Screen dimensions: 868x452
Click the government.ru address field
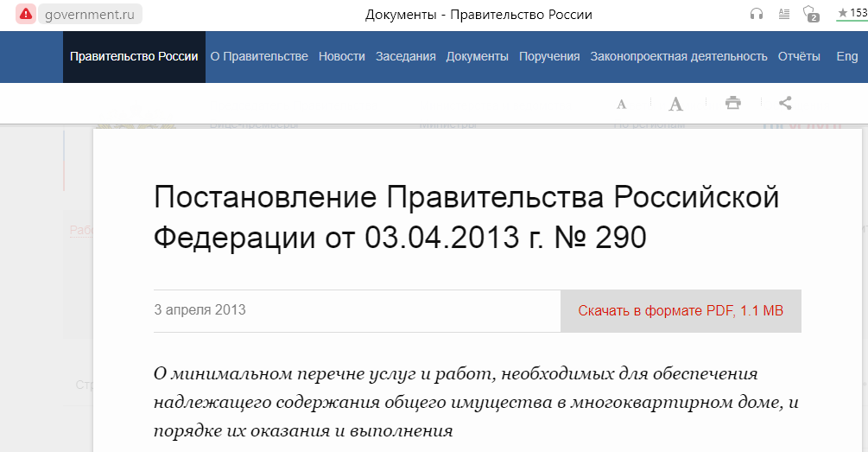pyautogui.click(x=91, y=14)
